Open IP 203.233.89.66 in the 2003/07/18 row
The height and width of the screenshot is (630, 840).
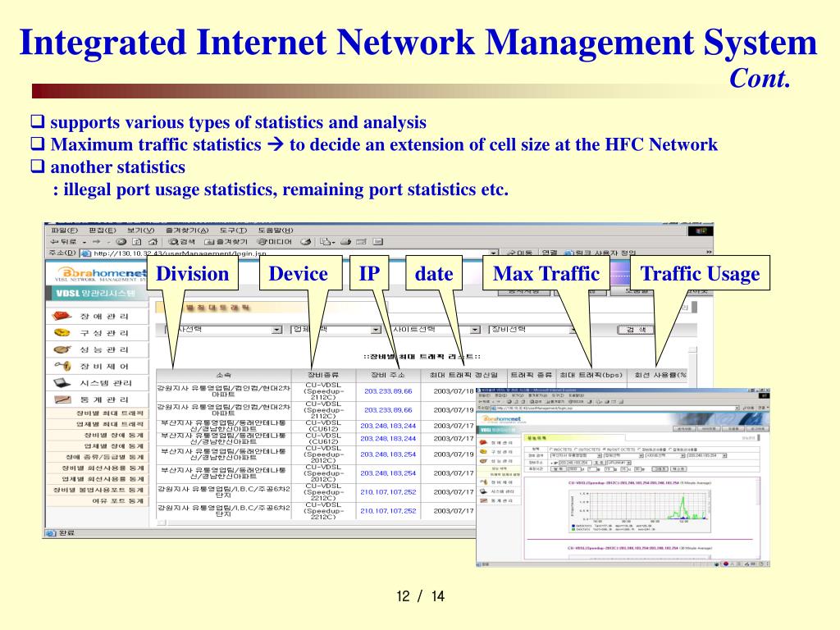point(388,391)
